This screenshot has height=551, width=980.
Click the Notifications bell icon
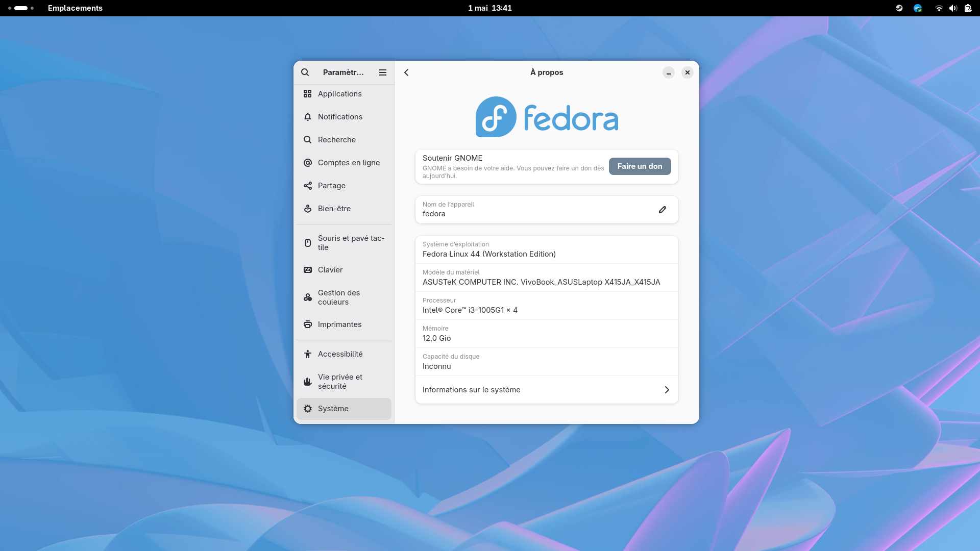[x=308, y=117]
